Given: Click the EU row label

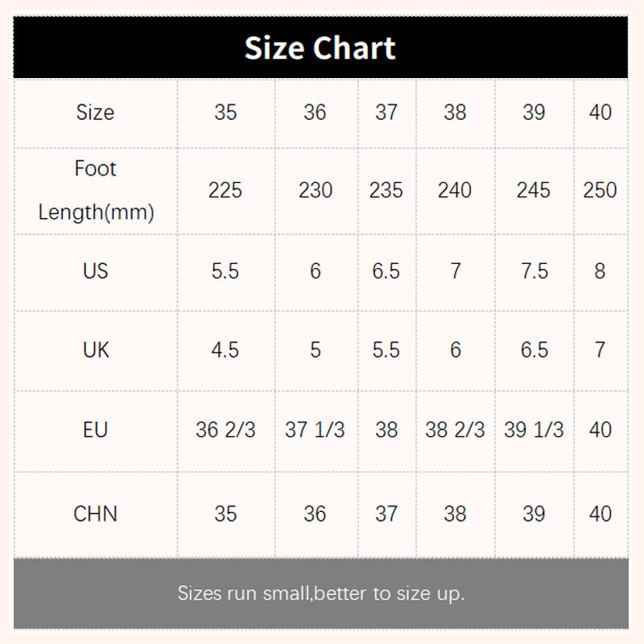Looking at the screenshot, I should click(x=95, y=430).
